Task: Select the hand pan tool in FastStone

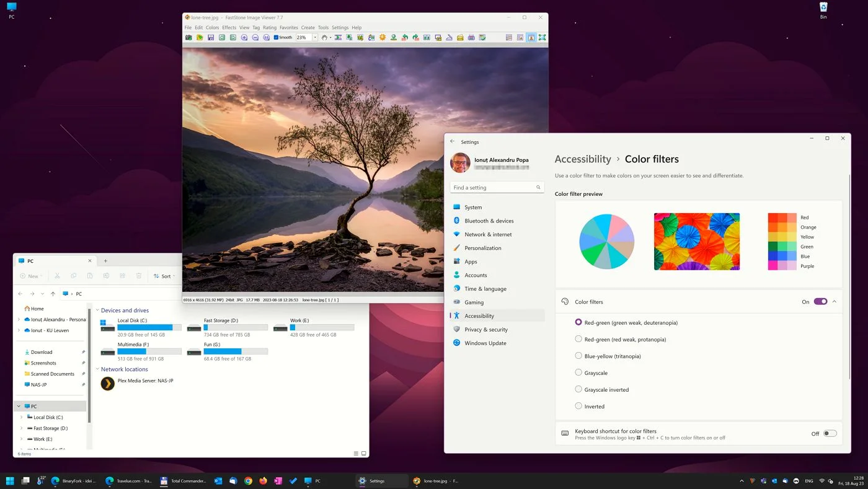Action: pyautogui.click(x=324, y=37)
